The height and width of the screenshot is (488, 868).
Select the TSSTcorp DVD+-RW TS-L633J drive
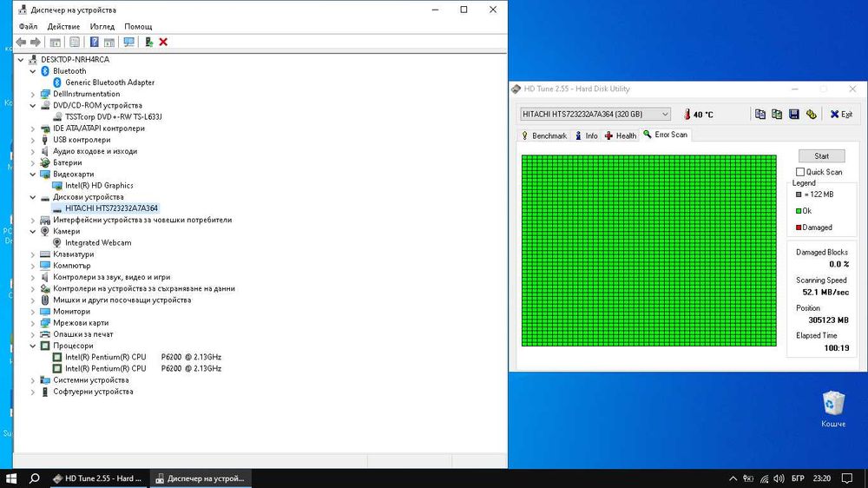(114, 117)
